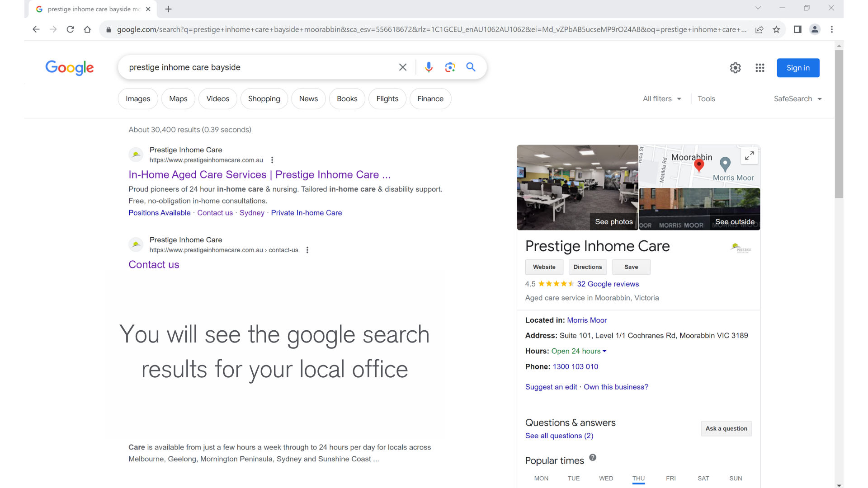Reload the current page
Viewport: 868px width, 488px height.
(70, 29)
